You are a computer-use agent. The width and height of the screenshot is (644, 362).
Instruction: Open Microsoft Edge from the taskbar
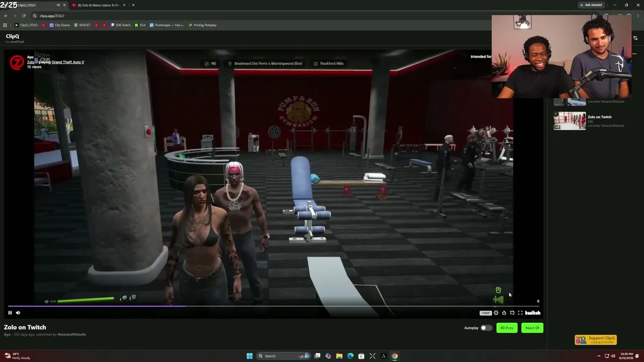point(350,356)
